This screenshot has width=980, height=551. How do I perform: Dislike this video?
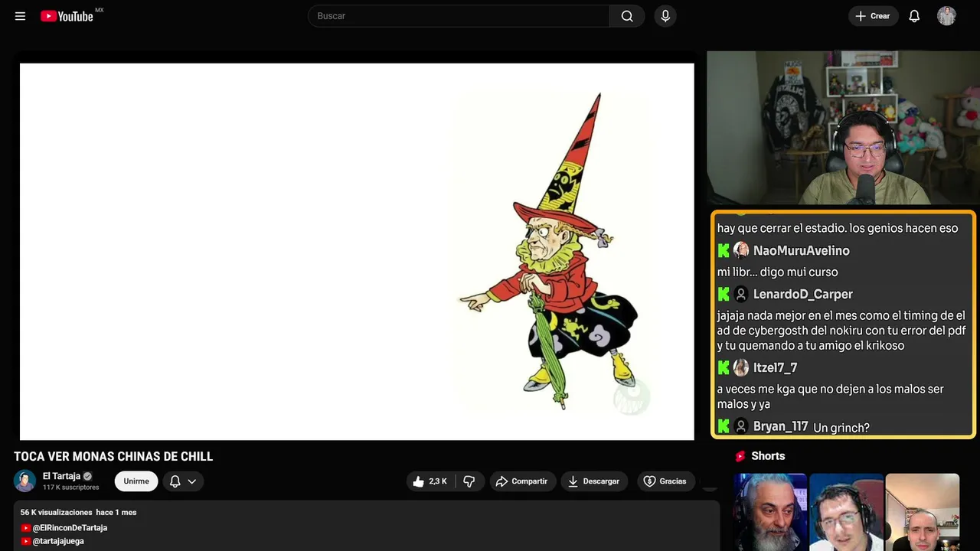coord(469,481)
